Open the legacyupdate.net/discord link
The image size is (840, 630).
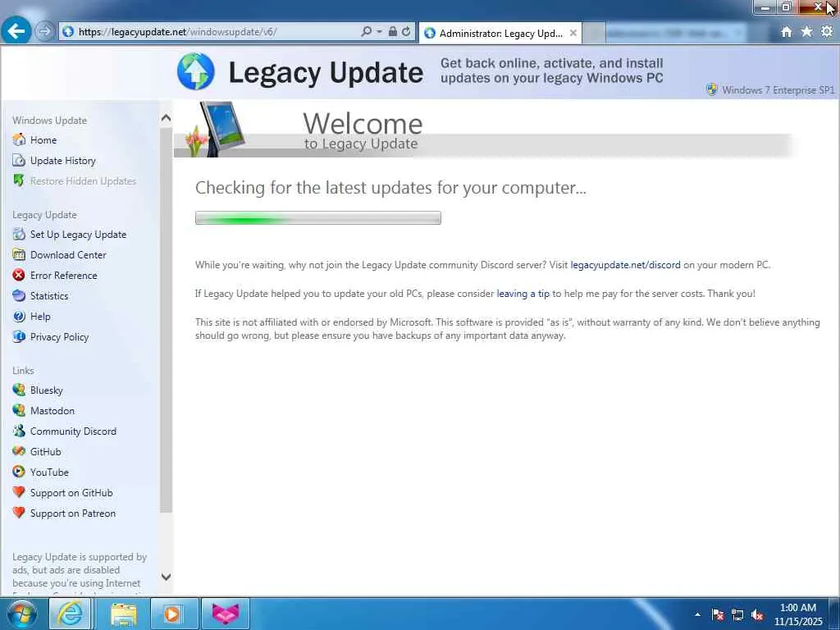point(625,265)
